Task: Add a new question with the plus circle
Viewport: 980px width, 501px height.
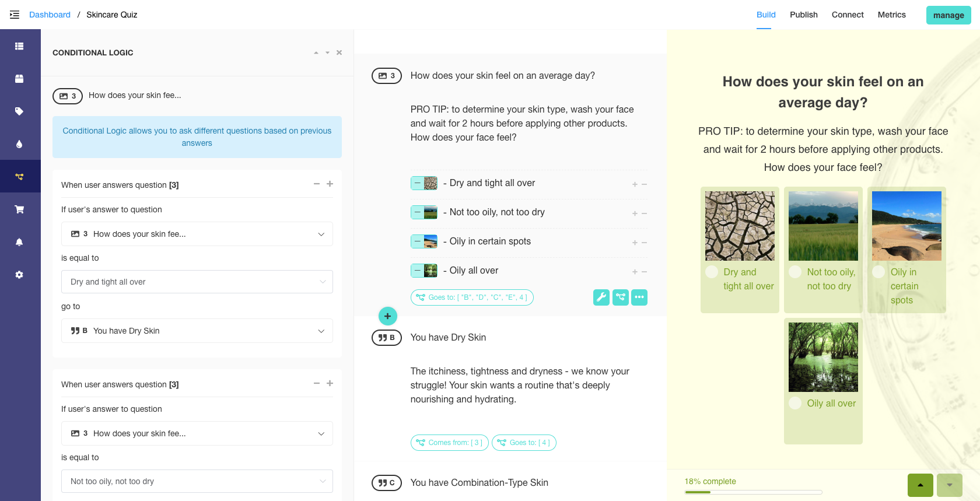Action: coord(388,316)
